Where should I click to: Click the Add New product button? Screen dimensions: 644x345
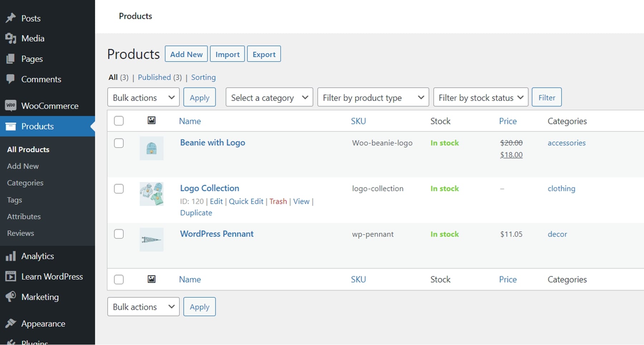pos(186,54)
